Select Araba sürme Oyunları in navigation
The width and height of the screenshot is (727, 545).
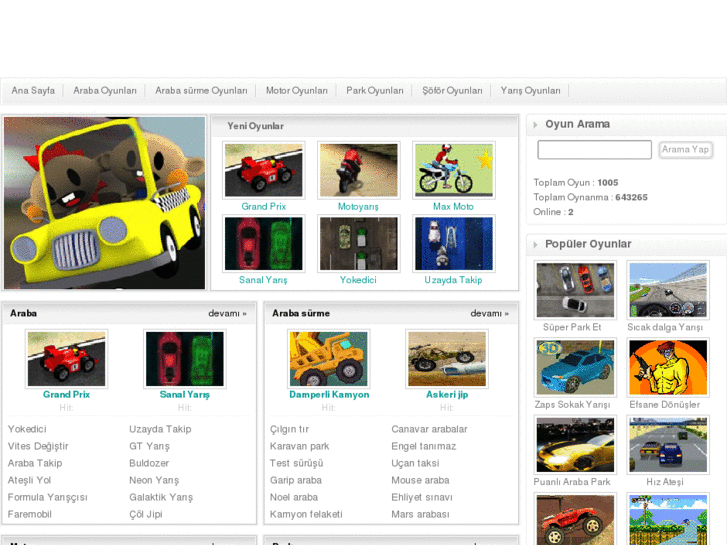tap(201, 90)
